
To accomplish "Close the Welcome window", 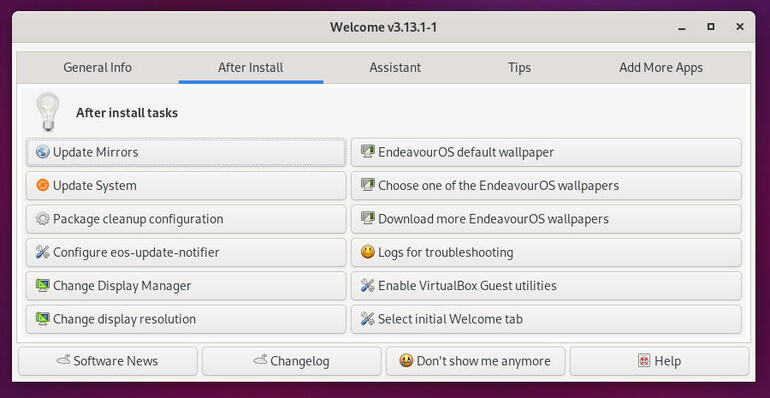I will 740,27.
